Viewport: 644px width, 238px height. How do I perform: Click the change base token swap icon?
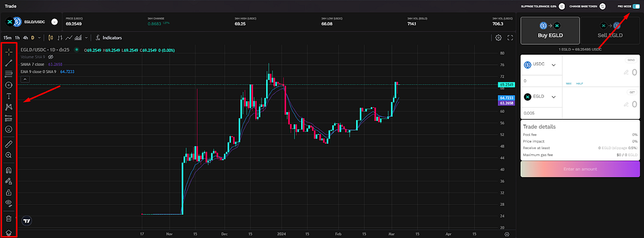tap(602, 6)
